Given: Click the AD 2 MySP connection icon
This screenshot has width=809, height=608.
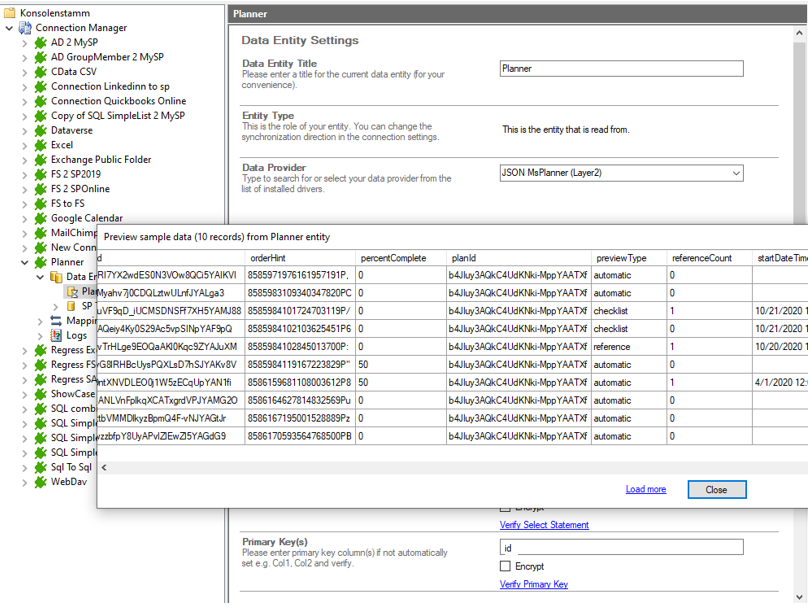Looking at the screenshot, I should click(x=40, y=43).
